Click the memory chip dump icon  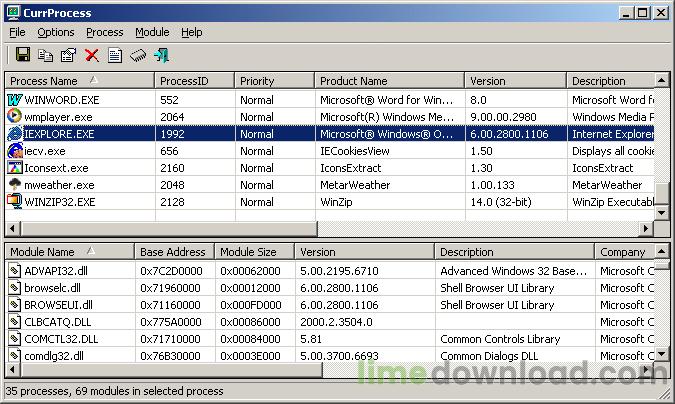(138, 55)
